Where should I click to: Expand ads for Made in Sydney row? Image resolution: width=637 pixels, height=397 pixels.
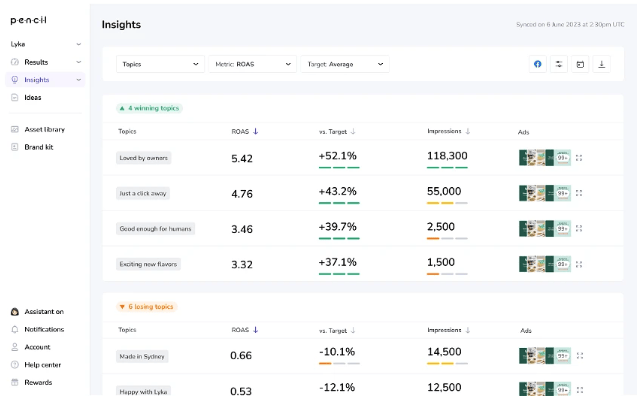(580, 356)
